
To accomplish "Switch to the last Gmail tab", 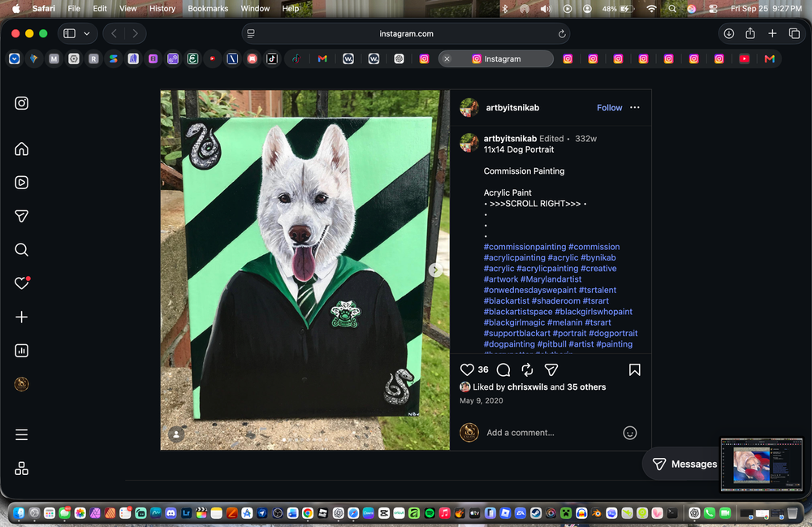I will 770,59.
